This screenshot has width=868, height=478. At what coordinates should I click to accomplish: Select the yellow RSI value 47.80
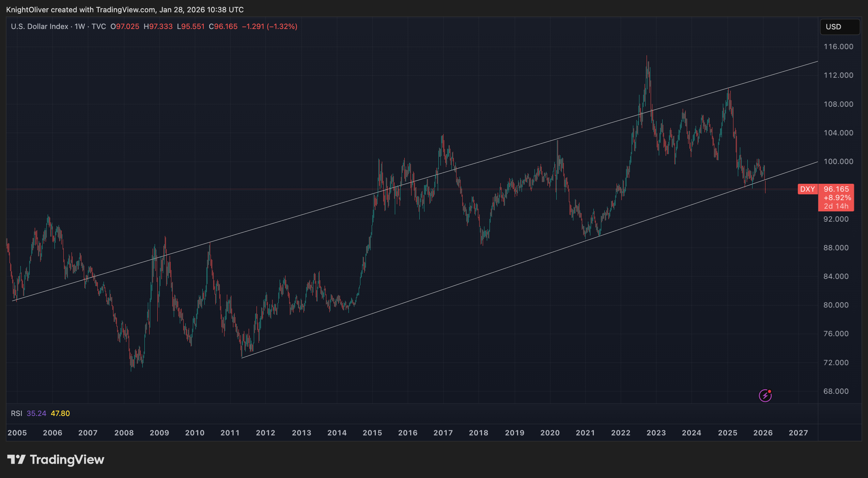[60, 413]
